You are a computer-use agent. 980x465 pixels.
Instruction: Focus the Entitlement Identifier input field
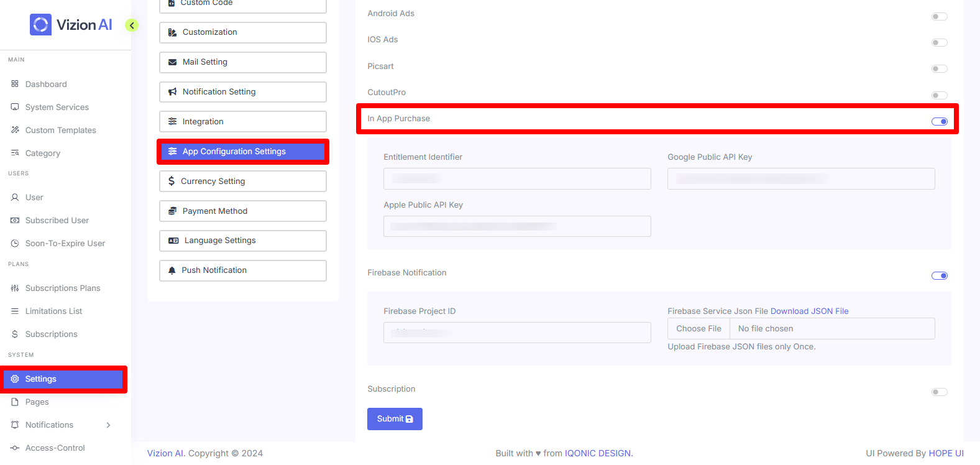point(517,179)
